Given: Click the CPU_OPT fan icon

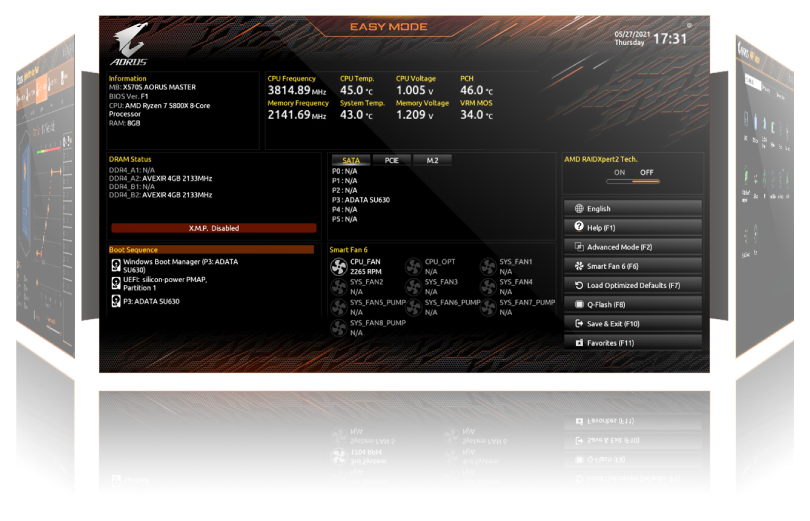Looking at the screenshot, I should [x=413, y=266].
